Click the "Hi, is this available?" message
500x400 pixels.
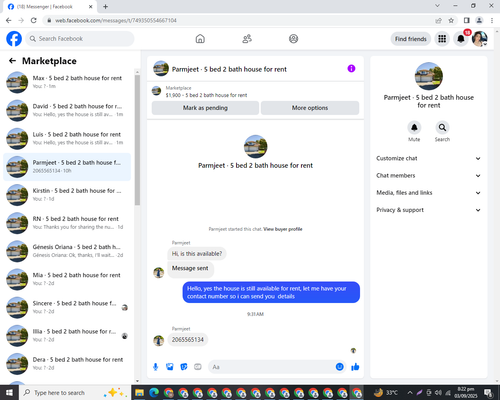coord(197,254)
